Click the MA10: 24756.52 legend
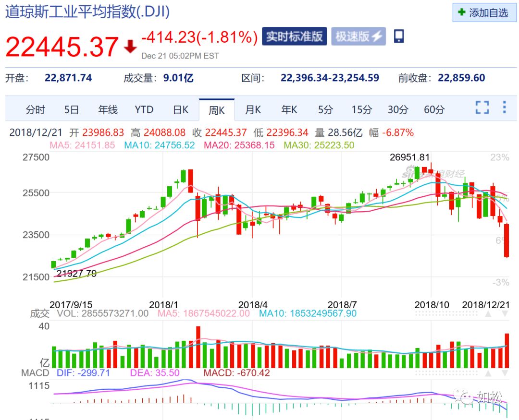Viewport: 519px width, 420px height. point(159,145)
